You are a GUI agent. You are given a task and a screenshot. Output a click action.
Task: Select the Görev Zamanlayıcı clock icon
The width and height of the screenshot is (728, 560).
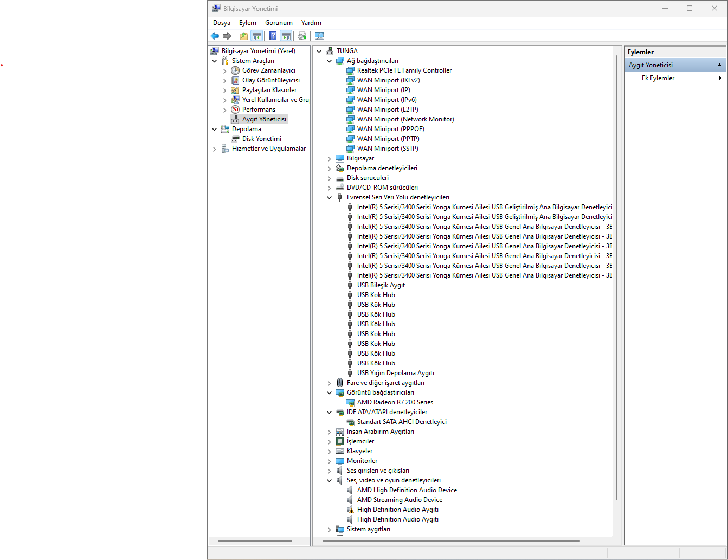pos(235,70)
